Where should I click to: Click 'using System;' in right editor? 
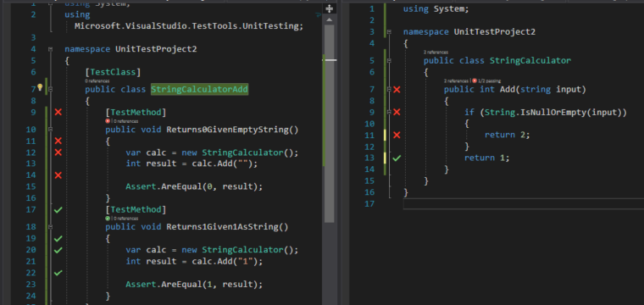[436, 9]
